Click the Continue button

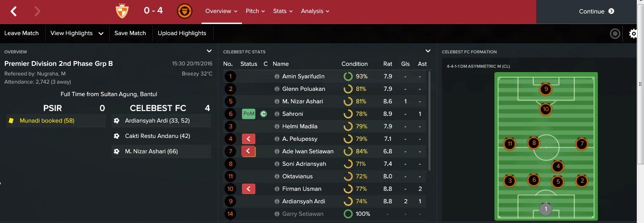[x=596, y=12]
